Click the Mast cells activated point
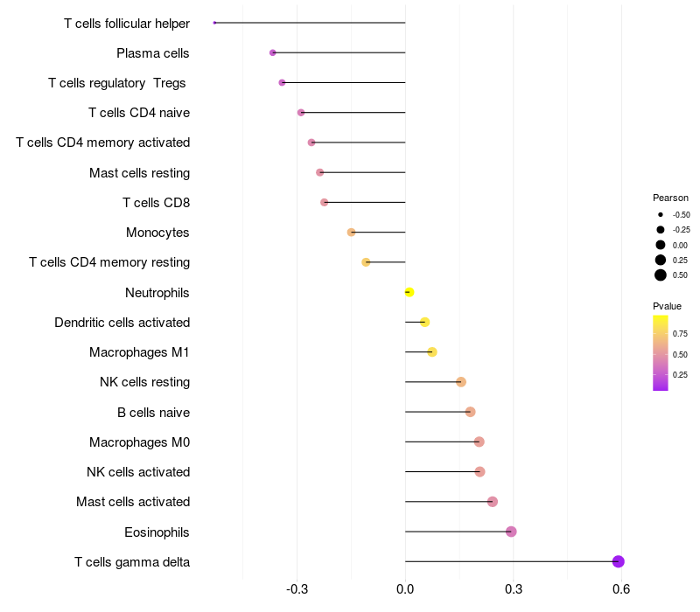 (x=493, y=502)
